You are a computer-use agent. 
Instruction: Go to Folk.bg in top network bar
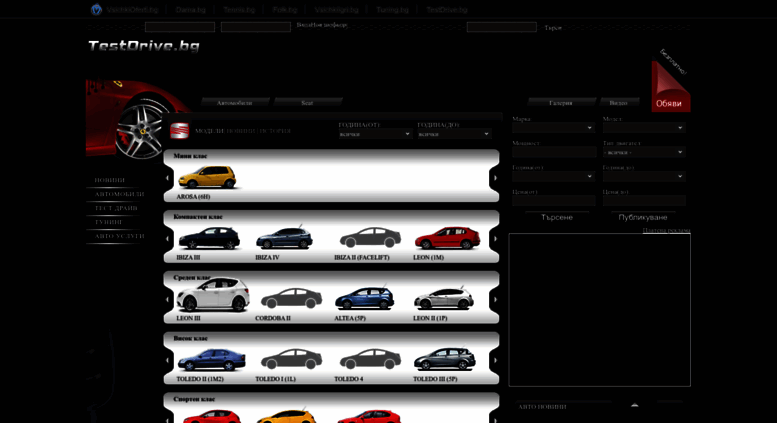click(x=284, y=9)
